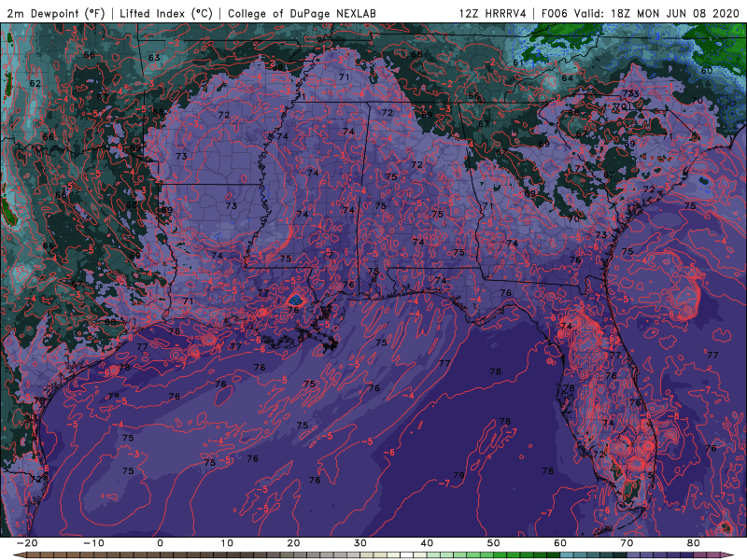Click the 30 label on the color scale

[360, 543]
